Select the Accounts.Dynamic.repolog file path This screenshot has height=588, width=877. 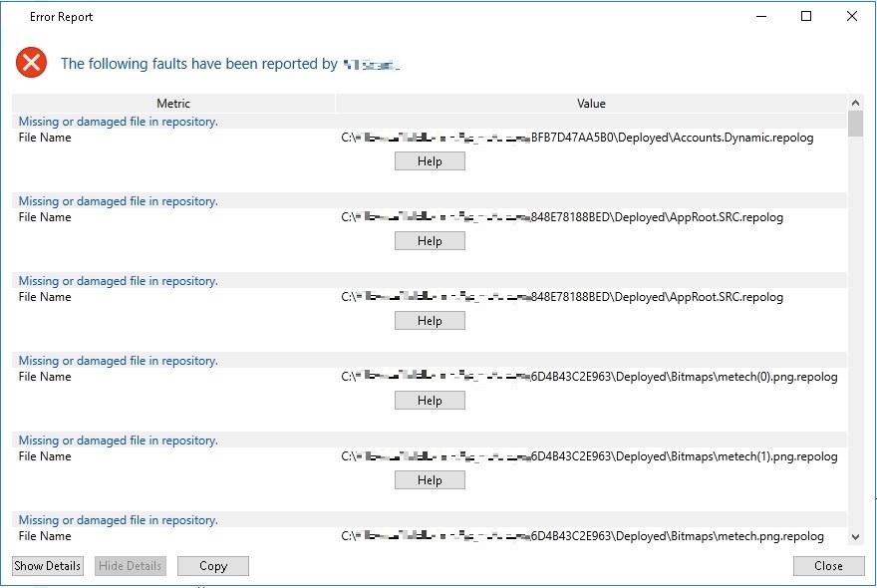[577, 138]
